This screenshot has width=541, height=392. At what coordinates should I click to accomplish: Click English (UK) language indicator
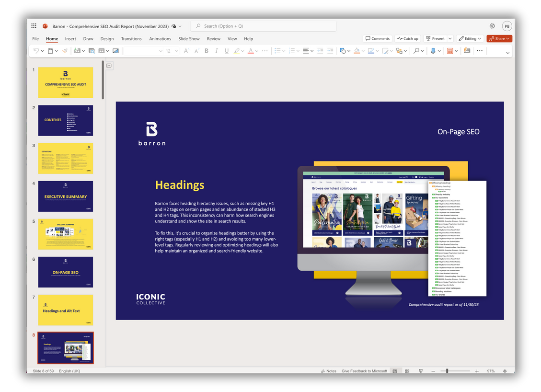pyautogui.click(x=69, y=371)
